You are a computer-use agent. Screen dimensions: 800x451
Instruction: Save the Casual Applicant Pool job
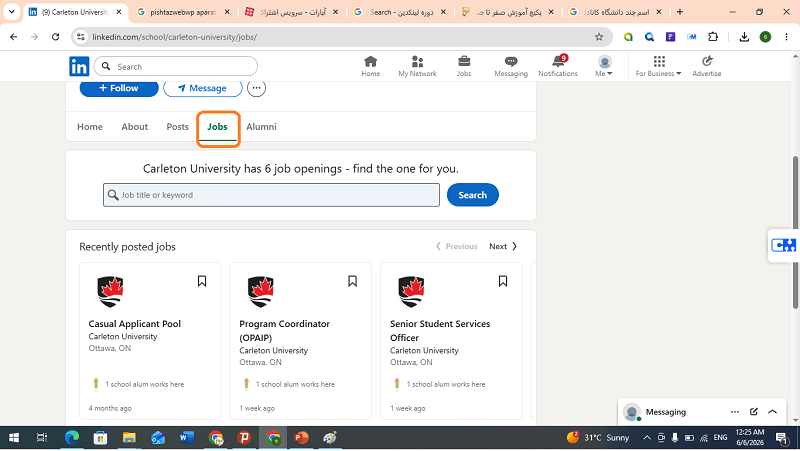point(202,281)
